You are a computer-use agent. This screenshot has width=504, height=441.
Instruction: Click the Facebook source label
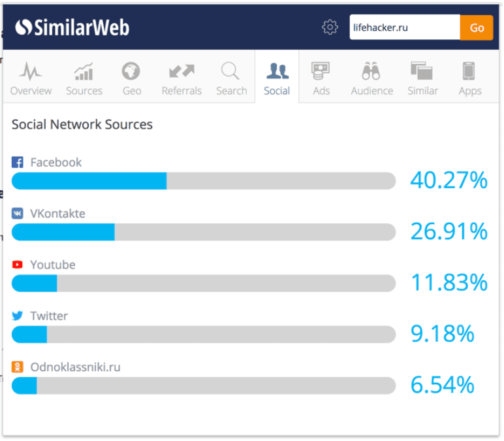pyautogui.click(x=56, y=163)
